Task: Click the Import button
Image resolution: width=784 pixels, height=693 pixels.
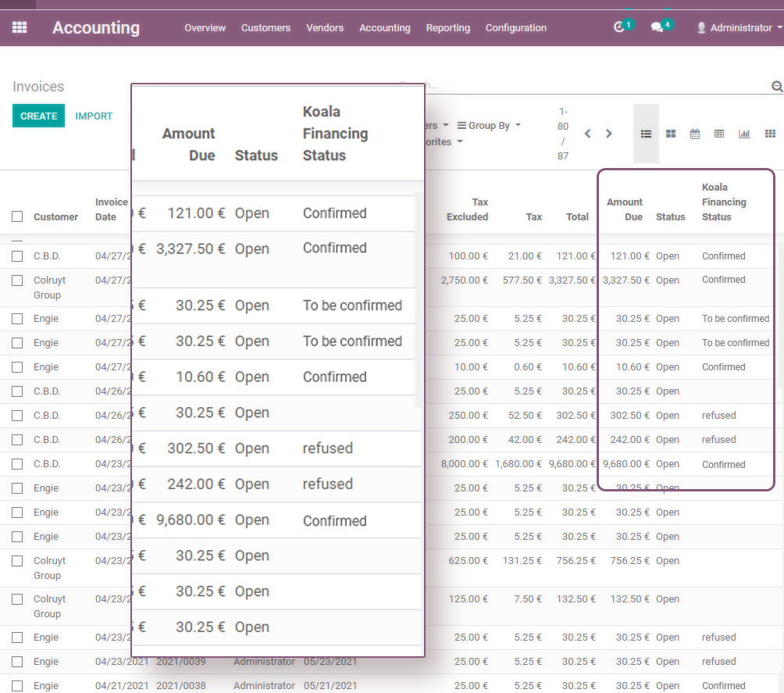Action: tap(94, 116)
